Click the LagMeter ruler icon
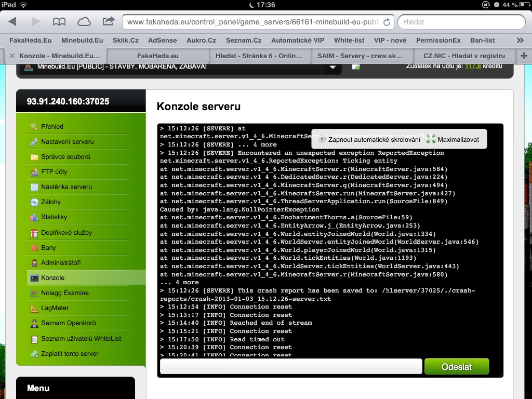 point(34,308)
